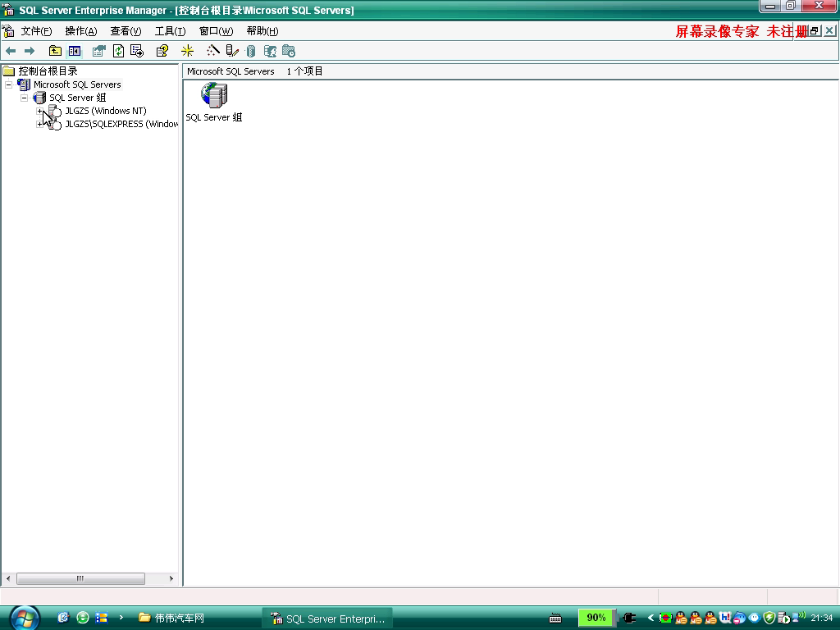Select JLGZS (Windows NT) server entry
Viewport: 840px width, 630px height.
[106, 111]
